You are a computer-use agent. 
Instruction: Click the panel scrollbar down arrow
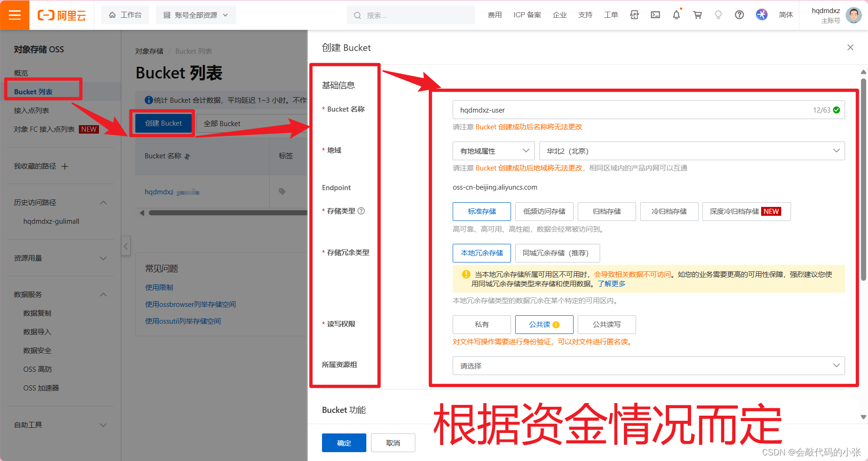[x=863, y=417]
